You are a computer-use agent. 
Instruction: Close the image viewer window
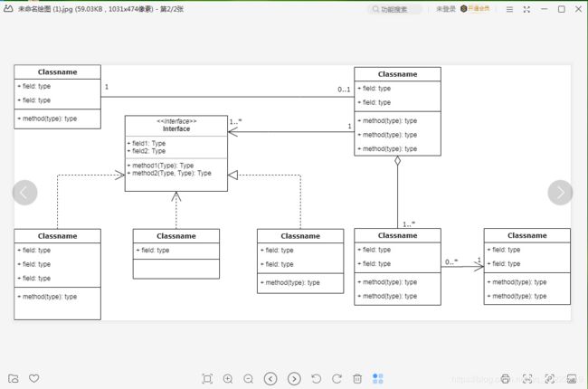(x=578, y=9)
